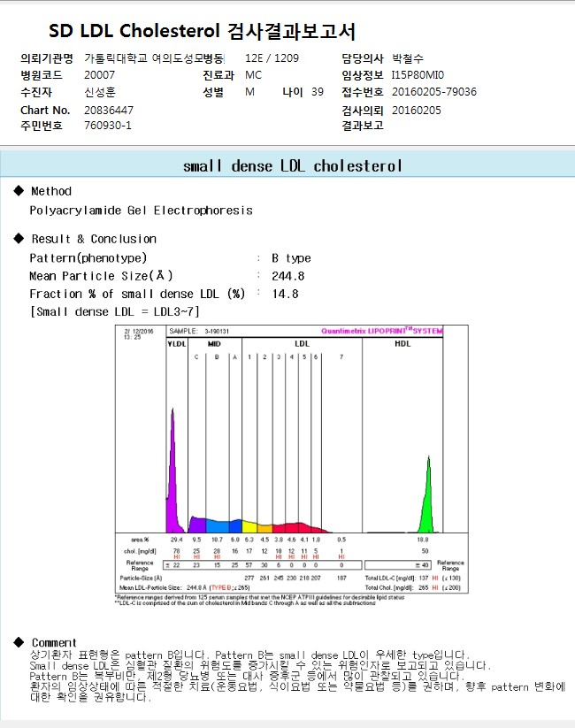Click the 'chol. [mg/dl]' row label
The width and height of the screenshot is (575, 728).
(140, 552)
